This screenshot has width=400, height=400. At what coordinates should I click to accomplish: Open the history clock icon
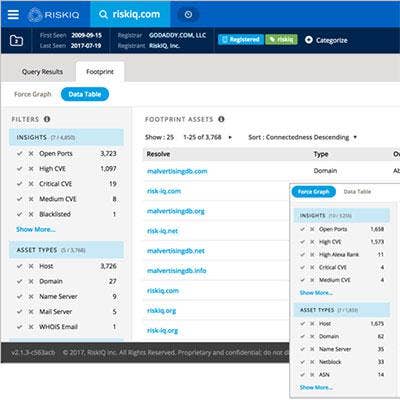pyautogui.click(x=188, y=14)
